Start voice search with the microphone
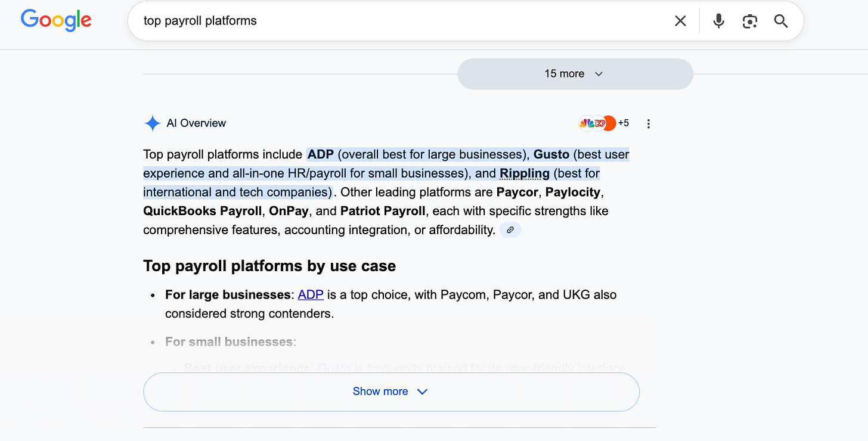The width and height of the screenshot is (868, 441). (x=719, y=21)
